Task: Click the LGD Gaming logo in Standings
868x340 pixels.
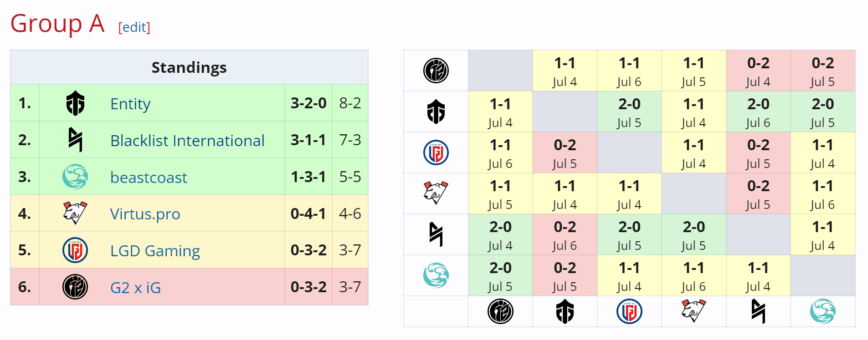Action: click(x=75, y=250)
